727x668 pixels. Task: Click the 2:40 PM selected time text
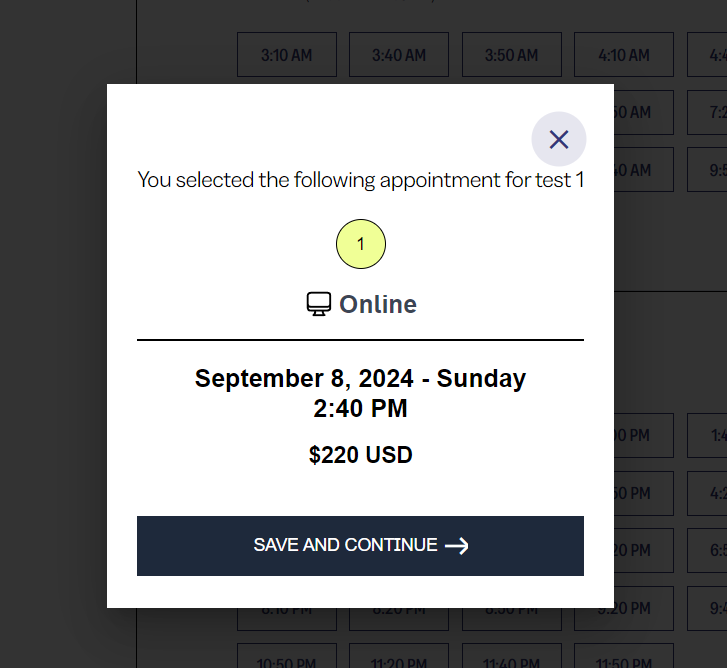click(x=360, y=408)
